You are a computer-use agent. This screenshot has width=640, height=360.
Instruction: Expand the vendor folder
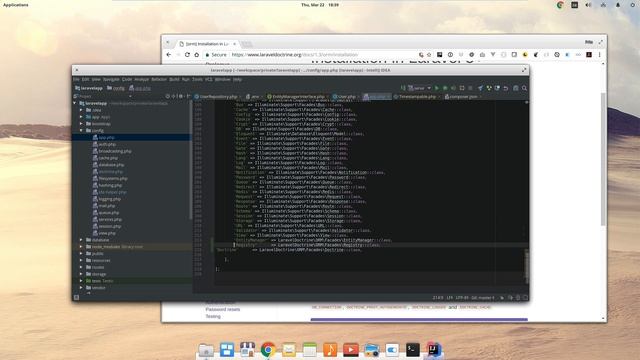tap(81, 288)
